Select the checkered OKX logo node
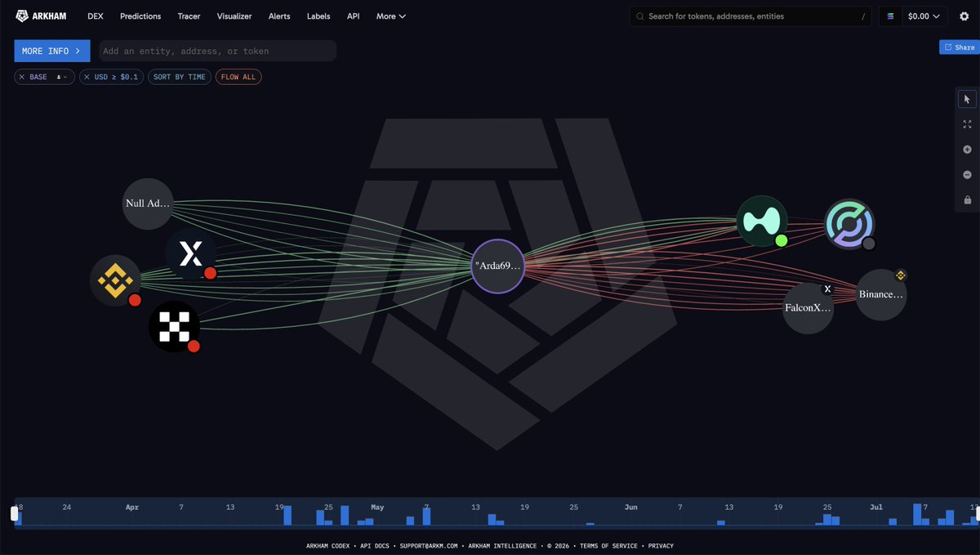 pos(174,326)
